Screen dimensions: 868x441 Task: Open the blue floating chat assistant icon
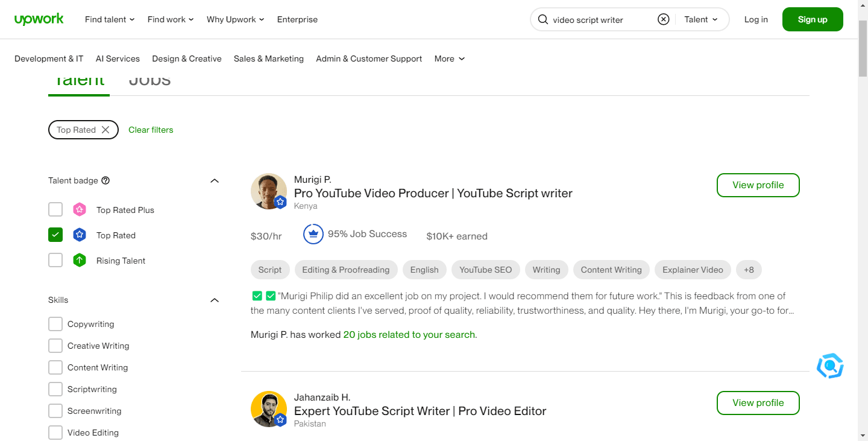point(830,366)
